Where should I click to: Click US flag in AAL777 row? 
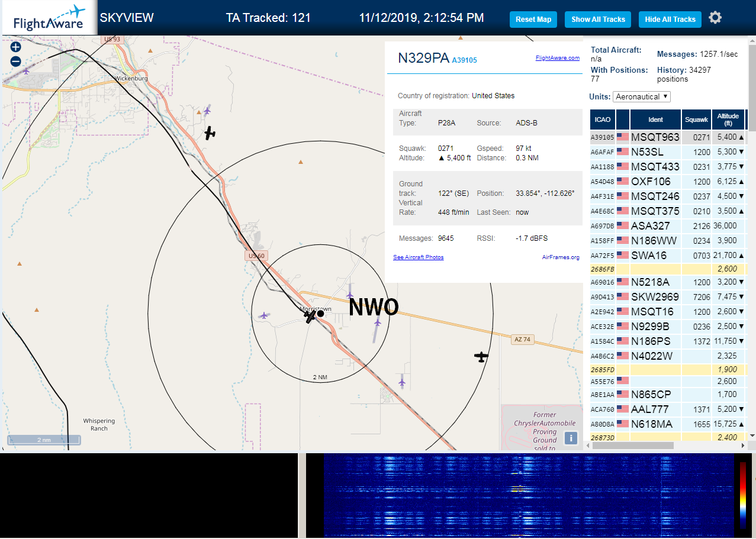(x=623, y=409)
